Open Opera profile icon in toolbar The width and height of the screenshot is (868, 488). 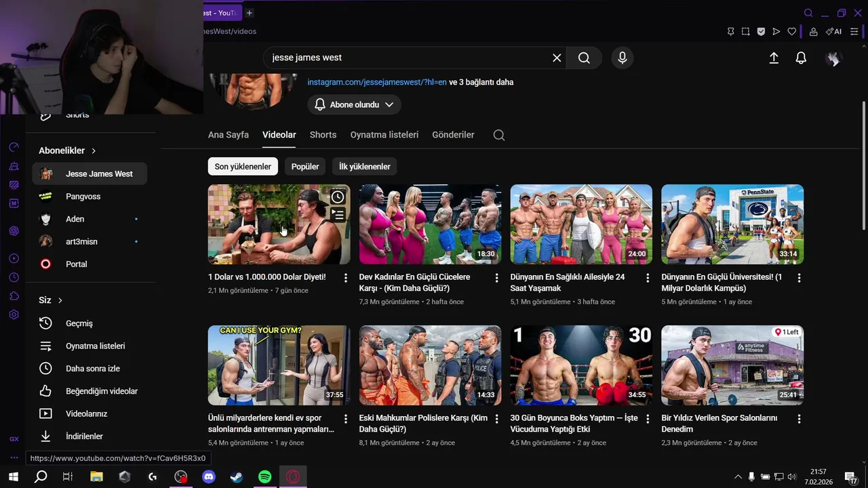click(813, 31)
